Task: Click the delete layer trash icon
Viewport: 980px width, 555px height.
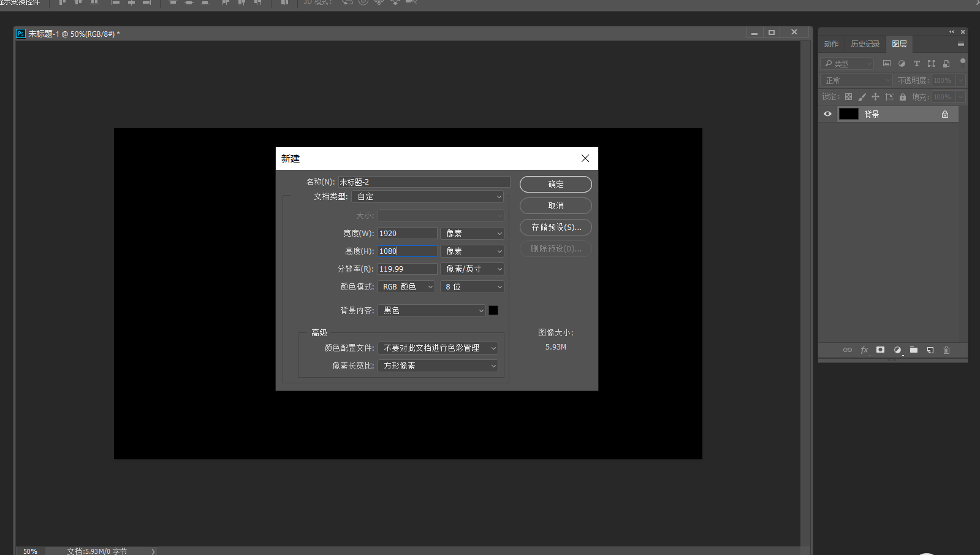Action: tap(946, 350)
